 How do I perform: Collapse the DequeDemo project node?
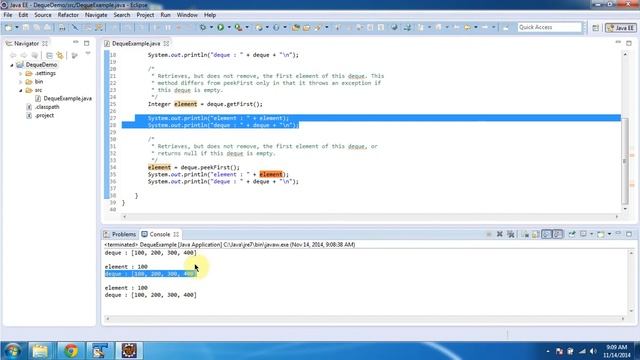click(12, 65)
